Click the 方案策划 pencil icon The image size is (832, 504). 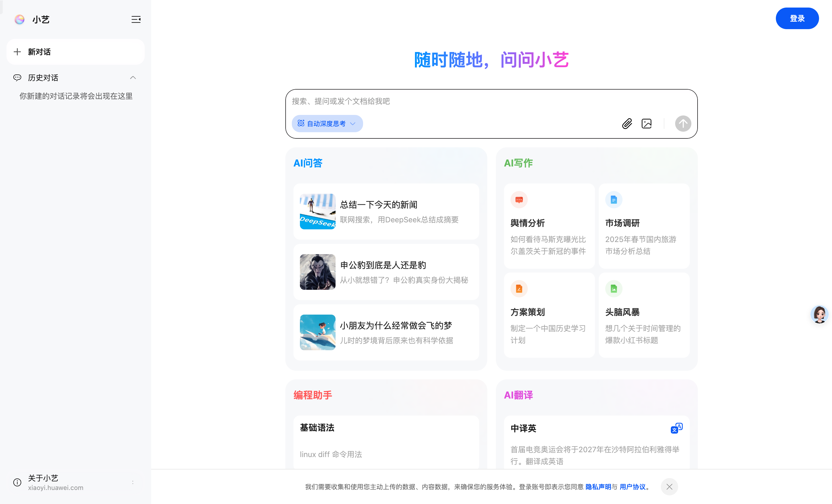[519, 289]
